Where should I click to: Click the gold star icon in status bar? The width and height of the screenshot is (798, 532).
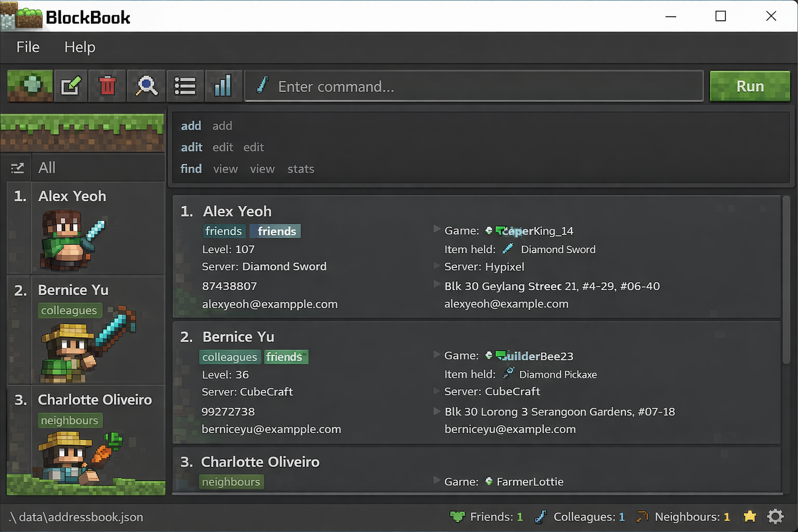point(750,516)
